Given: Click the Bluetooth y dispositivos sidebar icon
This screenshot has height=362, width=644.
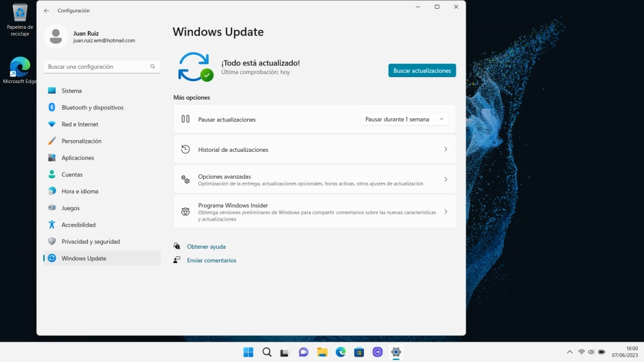Looking at the screenshot, I should 51,107.
